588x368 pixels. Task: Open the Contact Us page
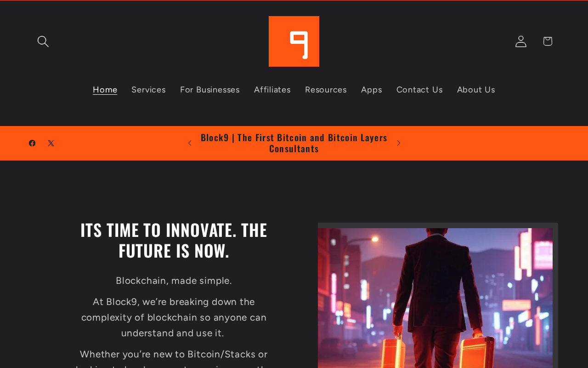coord(419,90)
